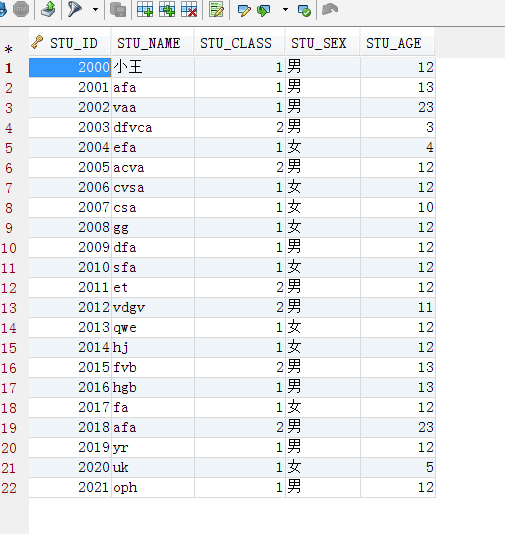Click the insert row icon
The width and height of the screenshot is (505, 534).
[145, 9]
